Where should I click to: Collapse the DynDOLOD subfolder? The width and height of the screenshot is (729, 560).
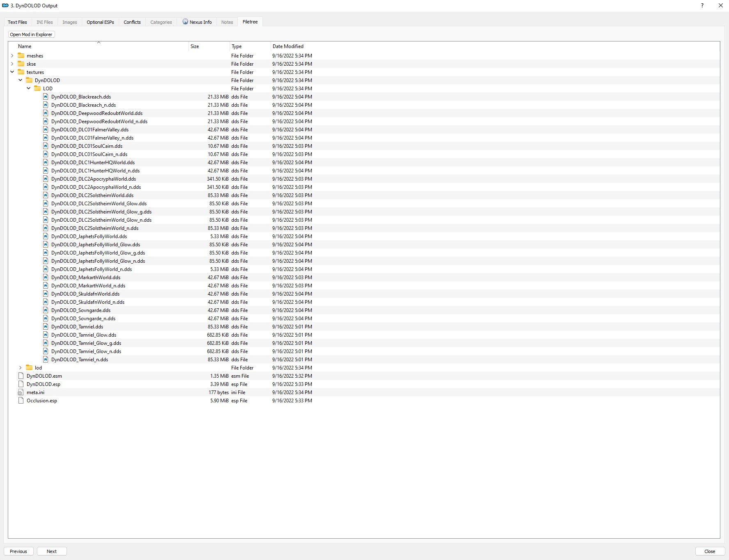click(x=21, y=80)
